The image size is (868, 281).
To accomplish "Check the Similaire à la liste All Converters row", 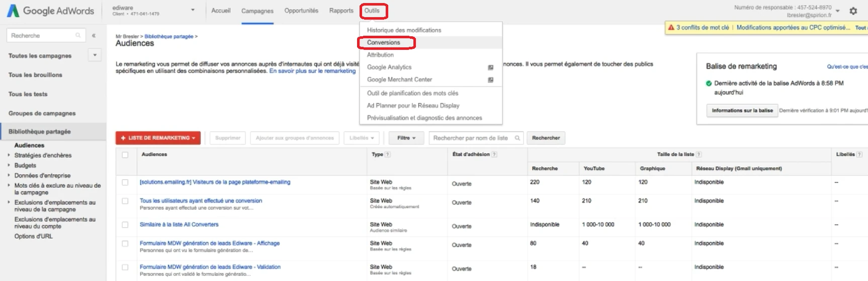I will tap(125, 225).
